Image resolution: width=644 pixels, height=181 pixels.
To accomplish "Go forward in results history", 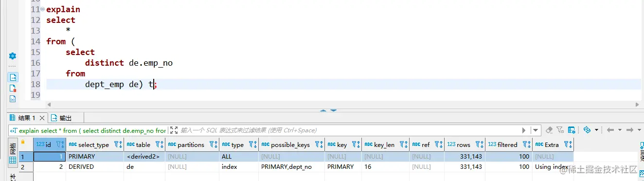I will 630,130.
